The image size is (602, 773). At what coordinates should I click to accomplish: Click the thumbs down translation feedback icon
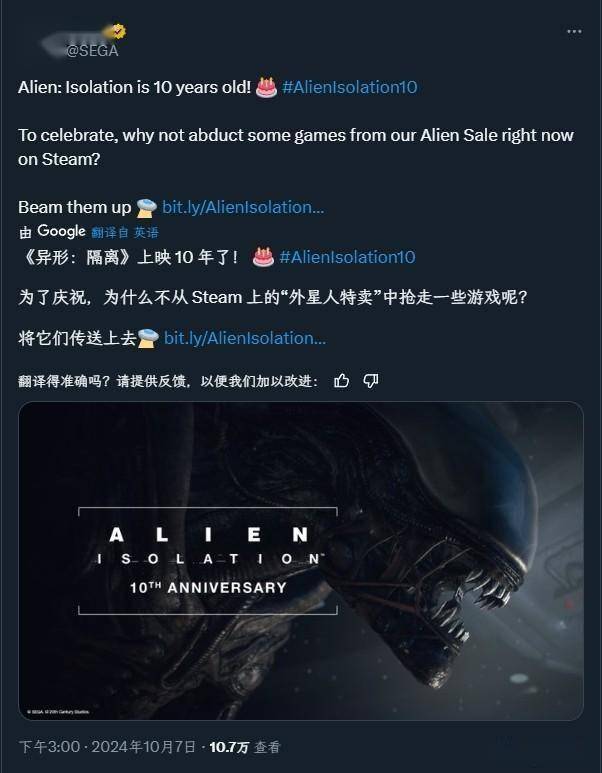click(x=371, y=381)
